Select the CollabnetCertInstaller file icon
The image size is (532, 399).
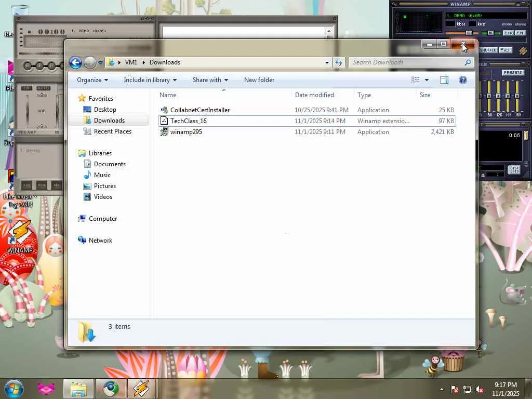(x=164, y=110)
